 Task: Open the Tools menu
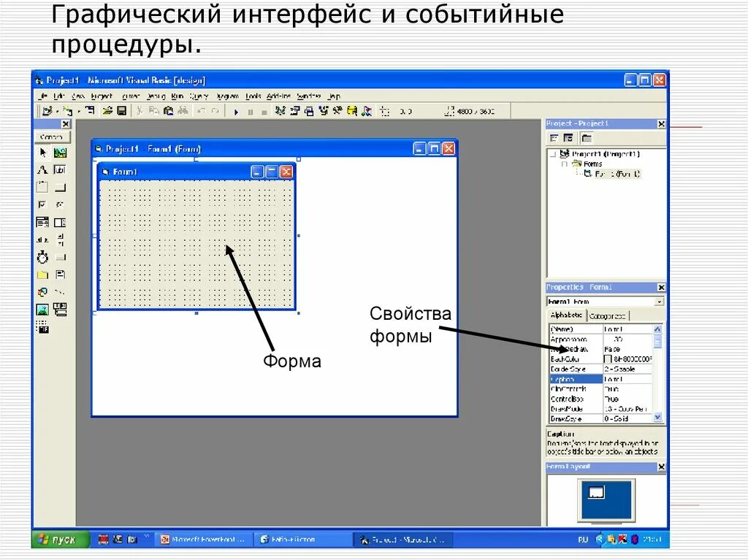click(x=253, y=96)
